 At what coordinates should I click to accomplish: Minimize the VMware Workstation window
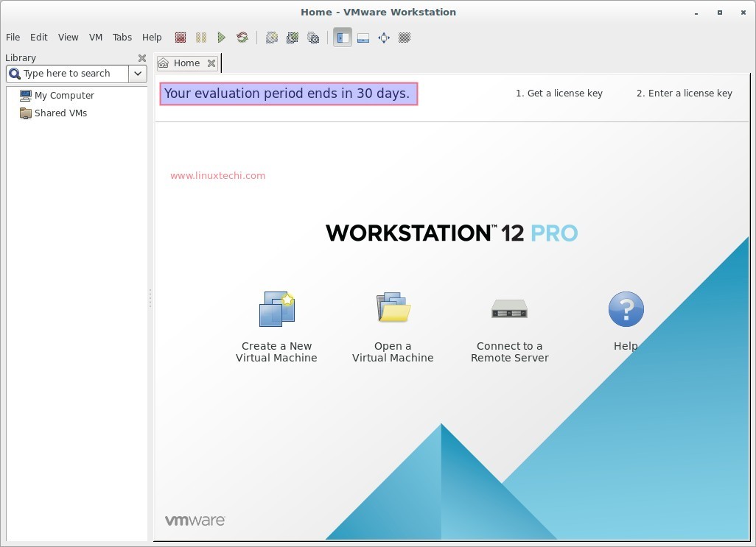tap(696, 13)
